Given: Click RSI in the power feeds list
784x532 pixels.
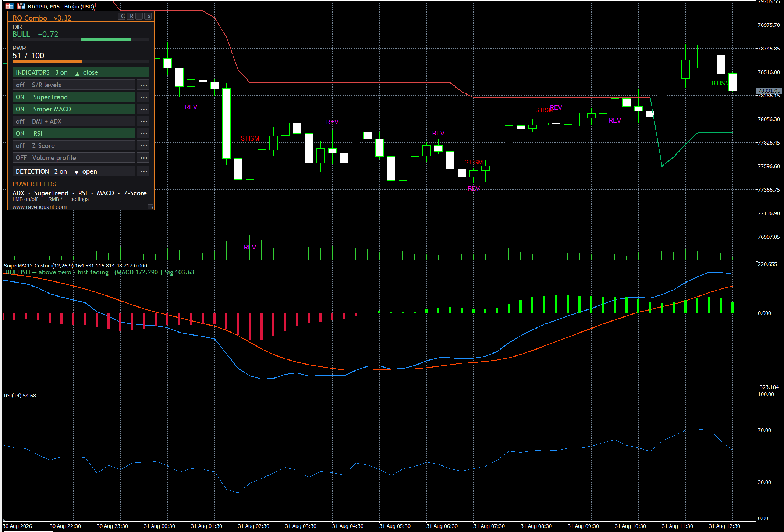Looking at the screenshot, I should pyautogui.click(x=83, y=193).
